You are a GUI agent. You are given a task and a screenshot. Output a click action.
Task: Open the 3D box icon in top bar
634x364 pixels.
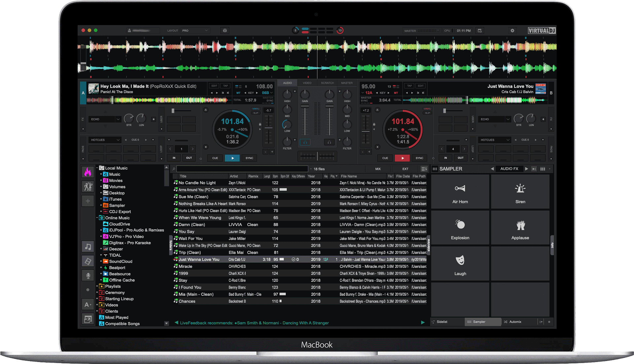(225, 31)
